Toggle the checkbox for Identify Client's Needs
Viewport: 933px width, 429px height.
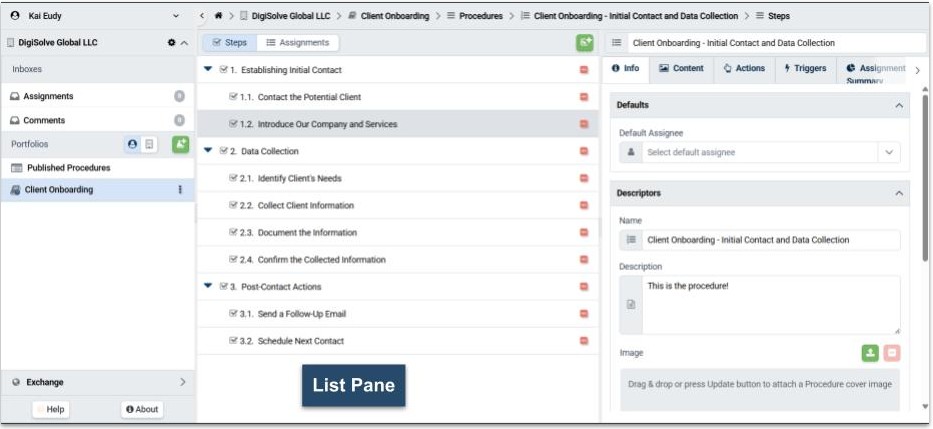[x=234, y=178]
